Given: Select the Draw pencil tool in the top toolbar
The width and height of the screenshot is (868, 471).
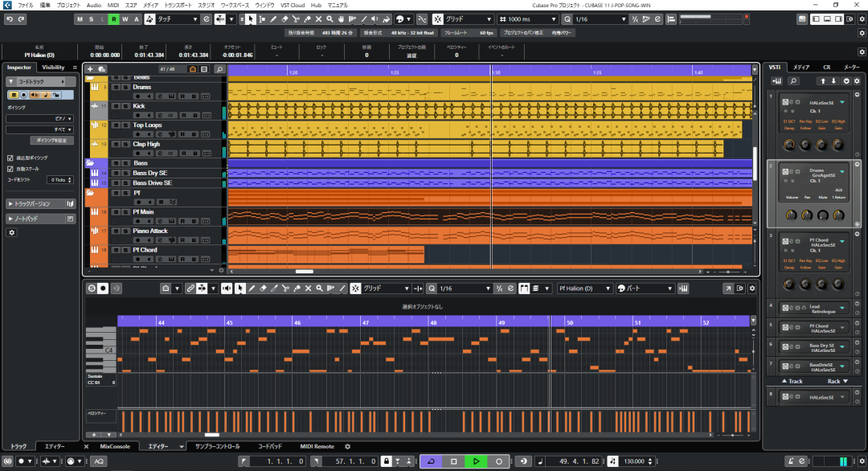Looking at the screenshot, I should coord(273,19).
